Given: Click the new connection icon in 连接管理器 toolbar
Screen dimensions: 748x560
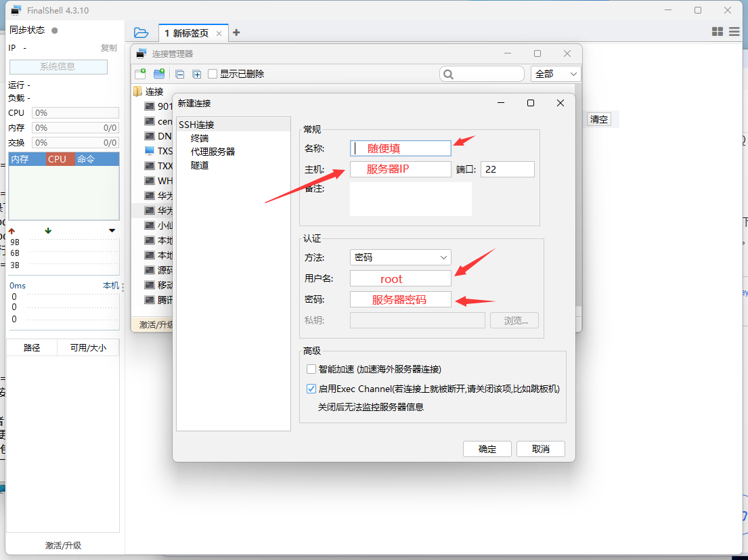Looking at the screenshot, I should [141, 73].
